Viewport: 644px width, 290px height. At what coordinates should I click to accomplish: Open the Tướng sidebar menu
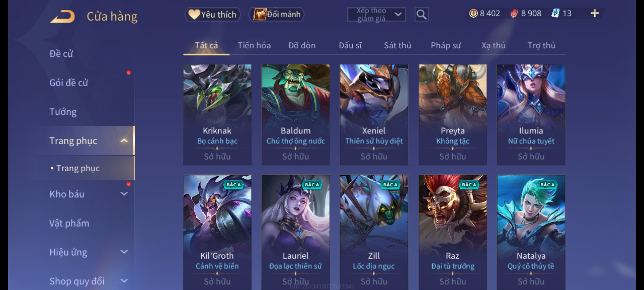click(63, 112)
